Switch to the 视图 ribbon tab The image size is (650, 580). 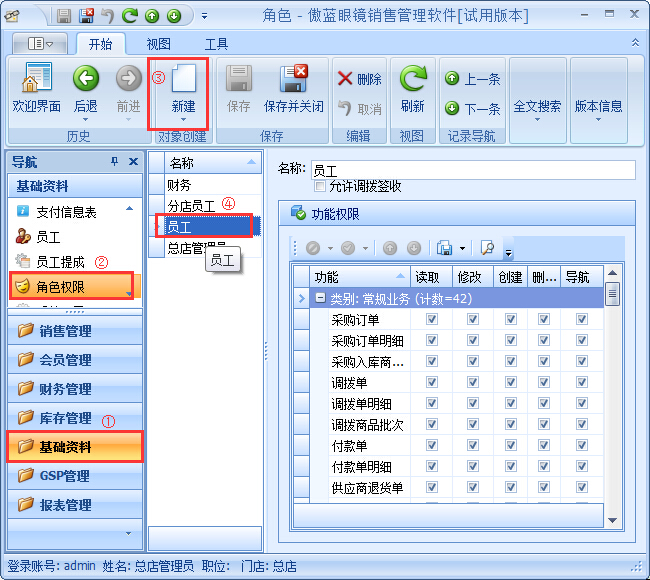click(x=158, y=44)
